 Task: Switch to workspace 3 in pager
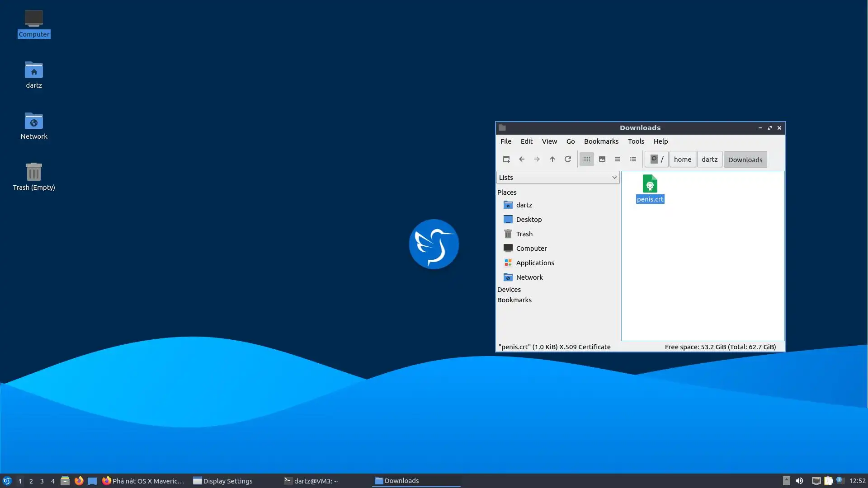pos(42,481)
